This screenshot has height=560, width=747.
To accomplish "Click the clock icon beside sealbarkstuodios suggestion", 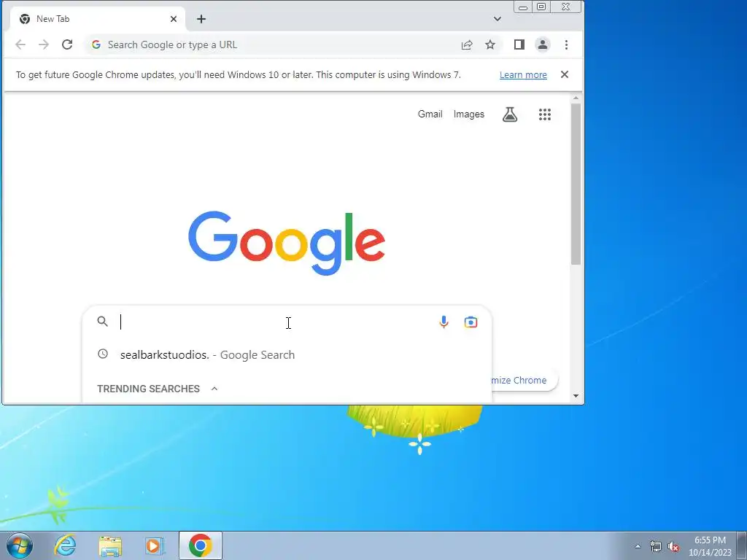I will (102, 354).
